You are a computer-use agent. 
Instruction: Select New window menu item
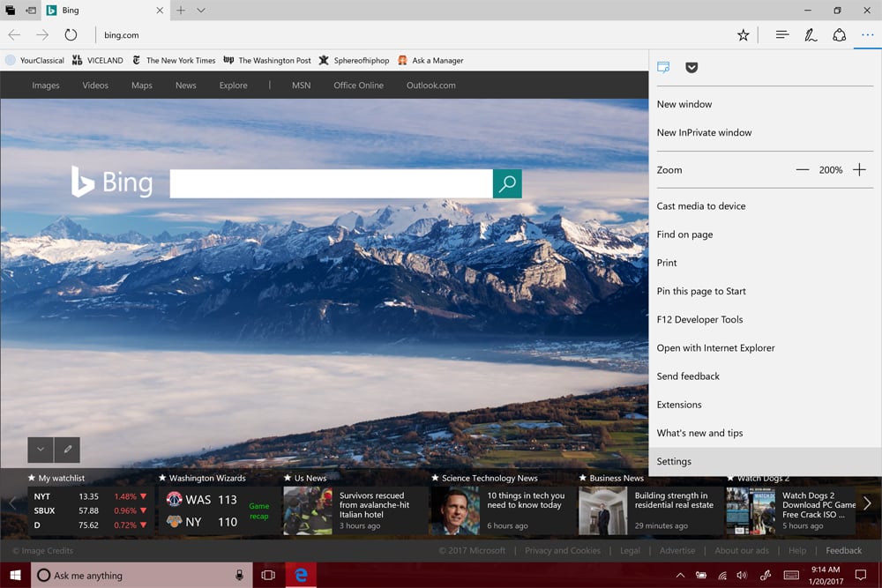pos(765,104)
